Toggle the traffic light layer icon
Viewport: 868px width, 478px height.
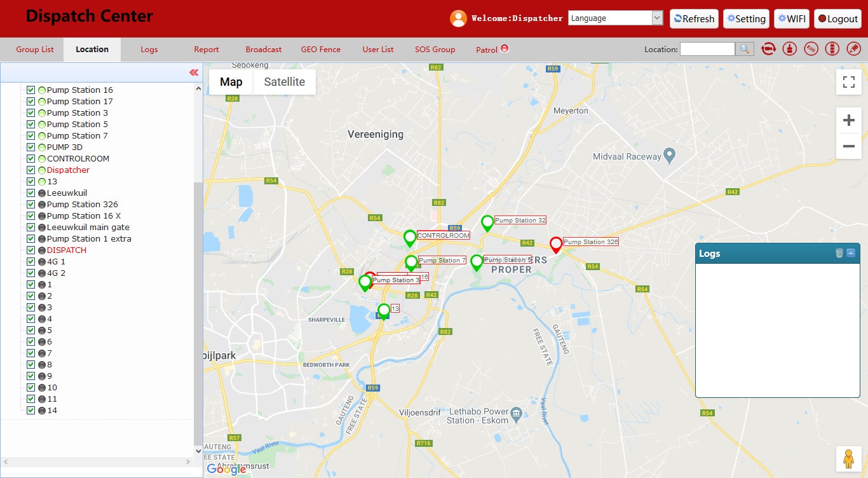click(x=832, y=49)
